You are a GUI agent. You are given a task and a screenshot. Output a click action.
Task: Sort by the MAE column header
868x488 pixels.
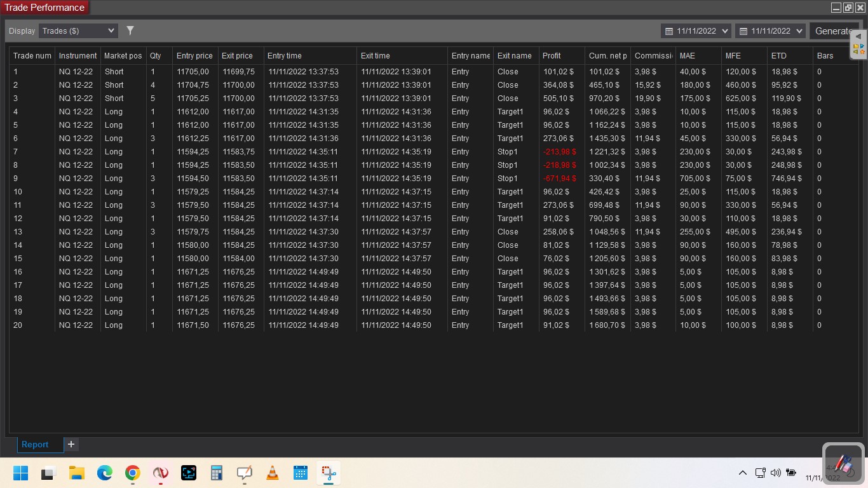(x=698, y=56)
